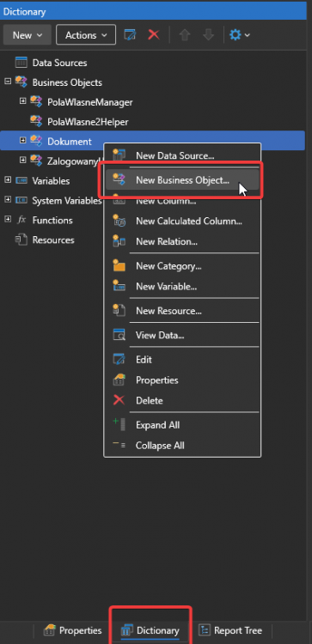Click the View Data menu icon
Screen dimensions: 312x644
pyautogui.click(x=119, y=335)
